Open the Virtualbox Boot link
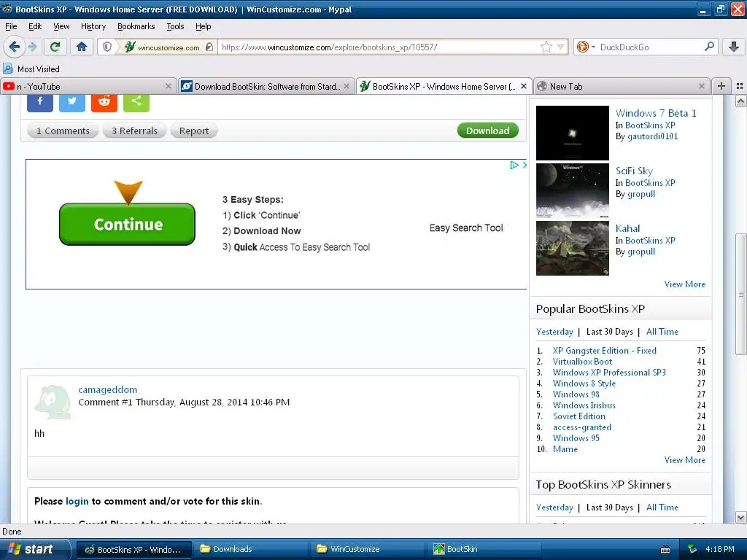This screenshot has height=560, width=747. pos(582,362)
